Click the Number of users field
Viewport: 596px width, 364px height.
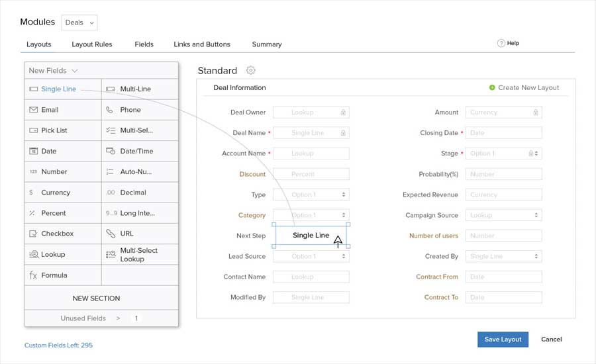tap(503, 236)
